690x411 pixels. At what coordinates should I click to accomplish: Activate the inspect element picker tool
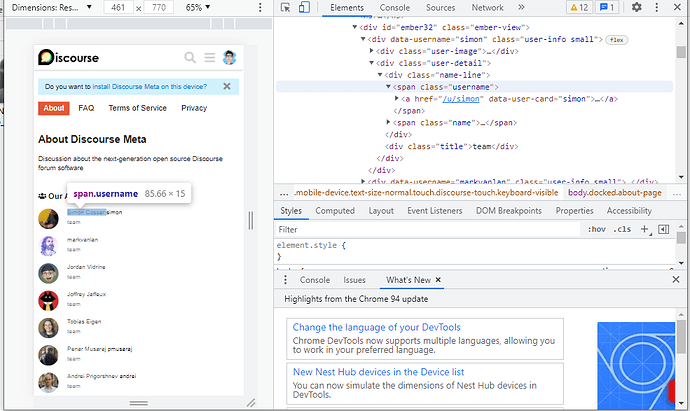point(286,7)
